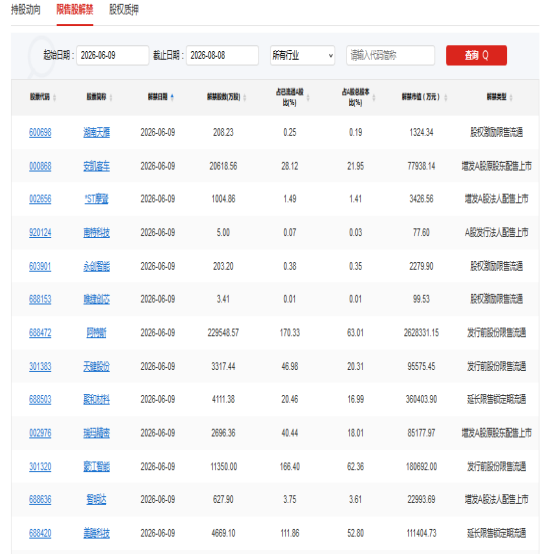The width and height of the screenshot is (554, 555).
Task: Sort by 解禁市值(万元) using its sort arrows
Action: point(446,97)
